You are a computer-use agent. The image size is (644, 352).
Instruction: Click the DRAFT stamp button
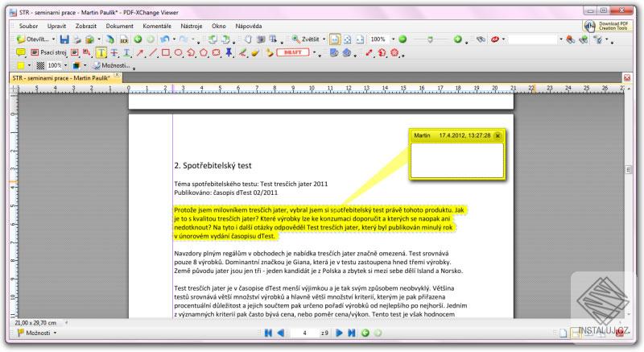(x=292, y=52)
